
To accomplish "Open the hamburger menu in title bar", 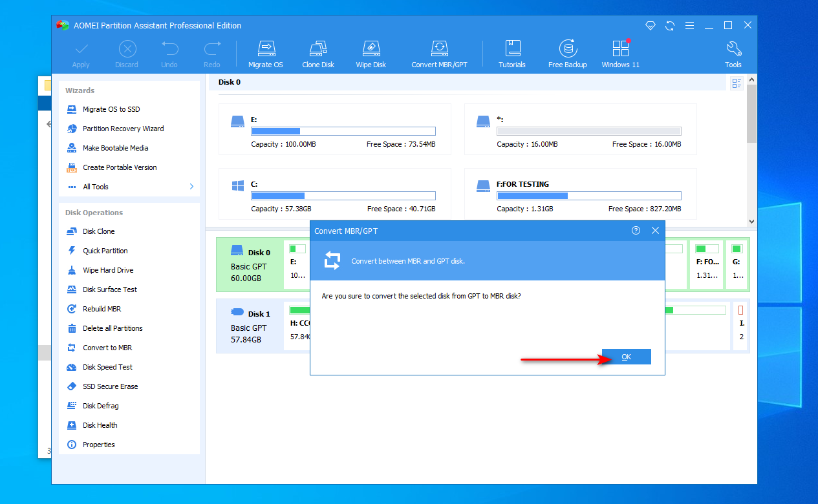I will click(x=689, y=26).
